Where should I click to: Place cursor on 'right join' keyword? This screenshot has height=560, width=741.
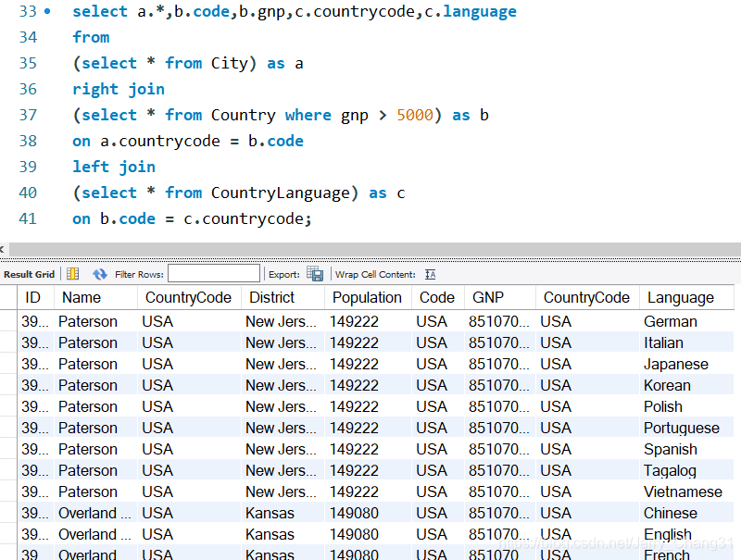[x=119, y=89]
